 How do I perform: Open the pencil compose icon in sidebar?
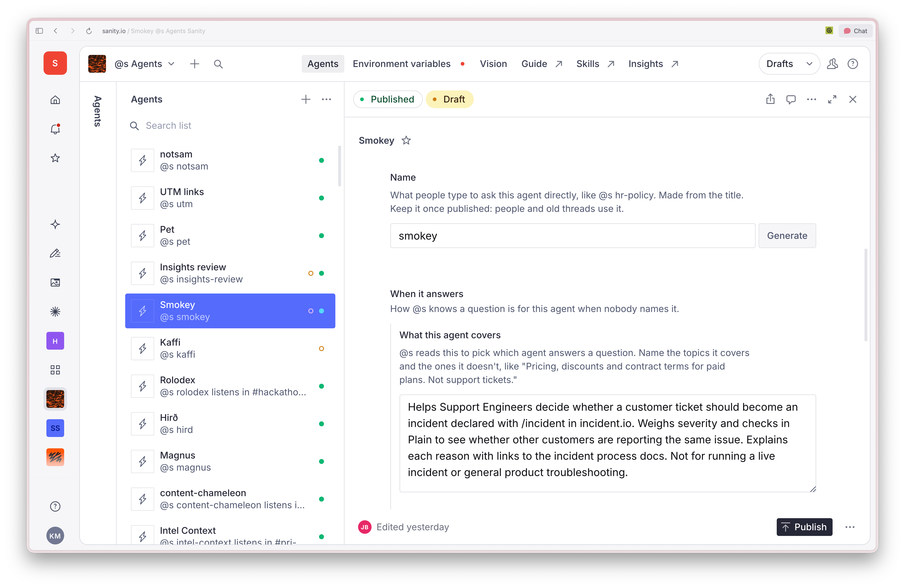(55, 253)
